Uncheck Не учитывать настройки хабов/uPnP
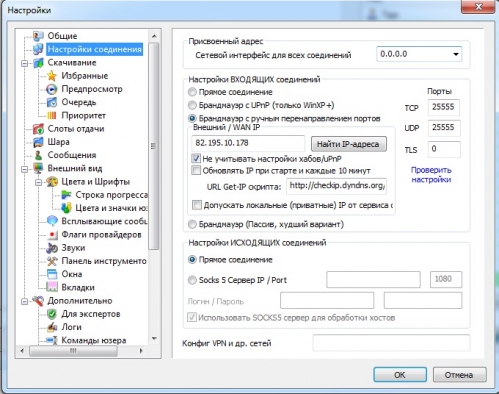The height and width of the screenshot is (394, 499). point(196,158)
